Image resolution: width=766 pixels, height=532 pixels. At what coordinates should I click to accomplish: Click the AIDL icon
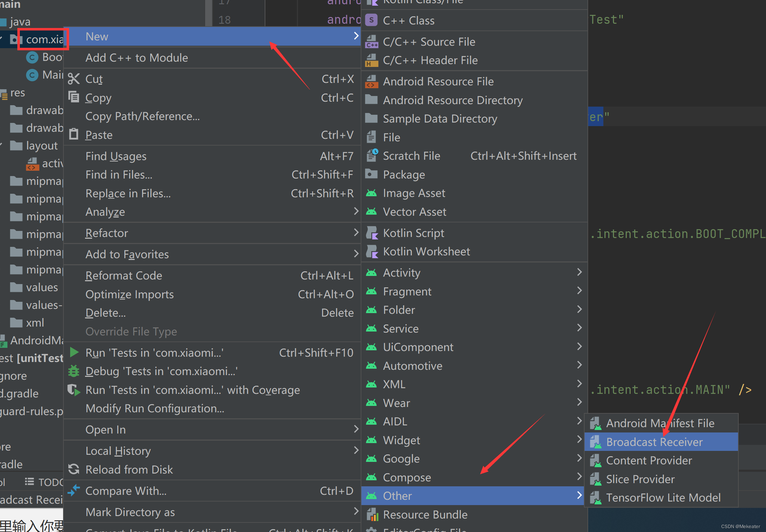pyautogui.click(x=373, y=422)
